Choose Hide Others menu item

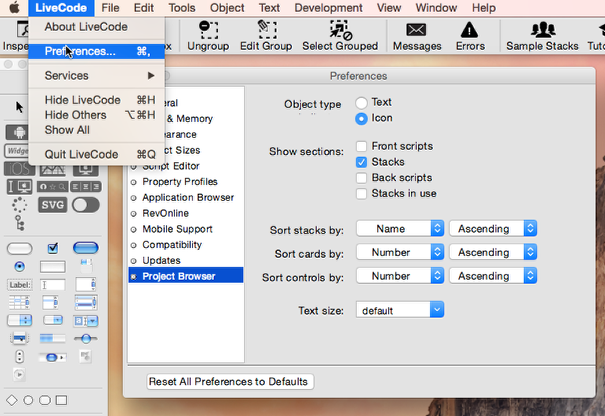point(96,115)
